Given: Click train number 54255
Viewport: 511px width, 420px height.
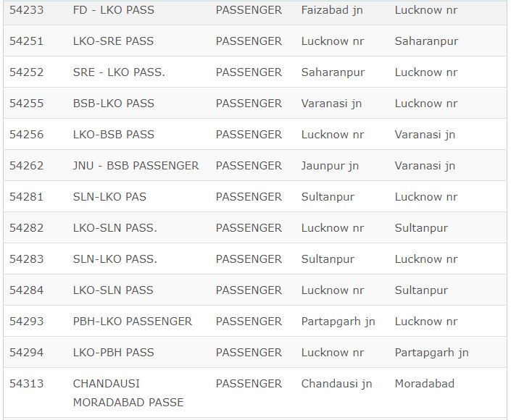Looking at the screenshot, I should 26,104.
